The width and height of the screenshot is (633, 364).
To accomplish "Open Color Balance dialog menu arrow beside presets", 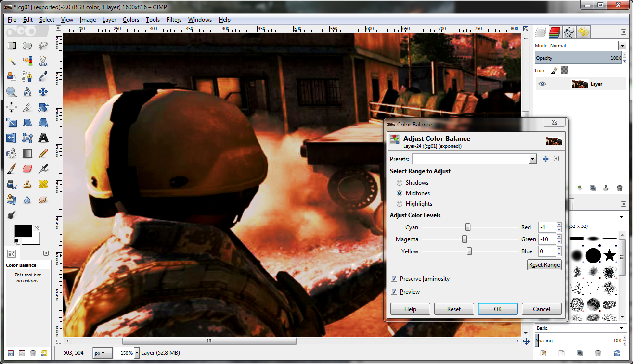I will [x=556, y=159].
